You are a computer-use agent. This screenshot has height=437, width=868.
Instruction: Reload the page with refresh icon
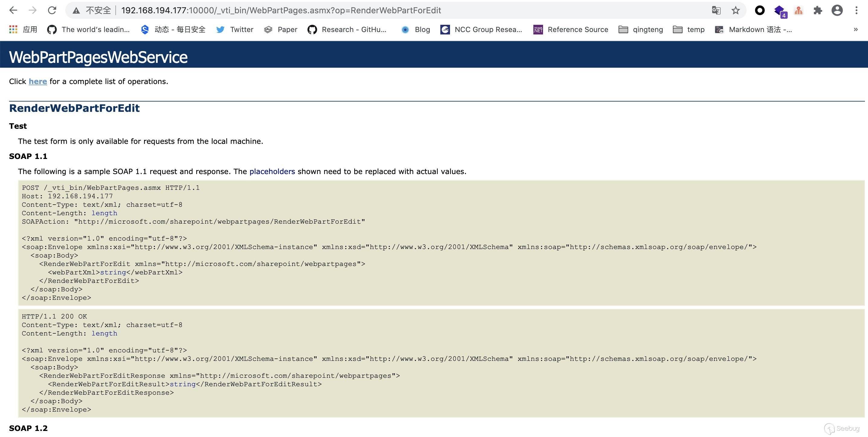[52, 10]
